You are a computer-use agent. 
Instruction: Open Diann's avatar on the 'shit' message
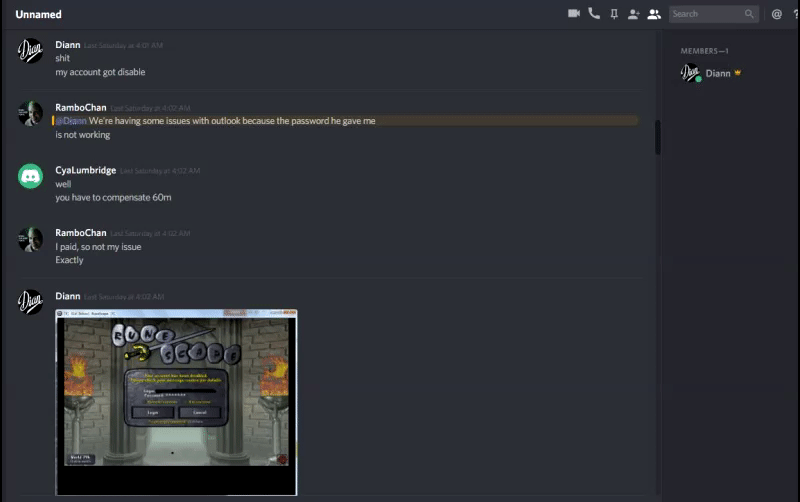(x=31, y=51)
